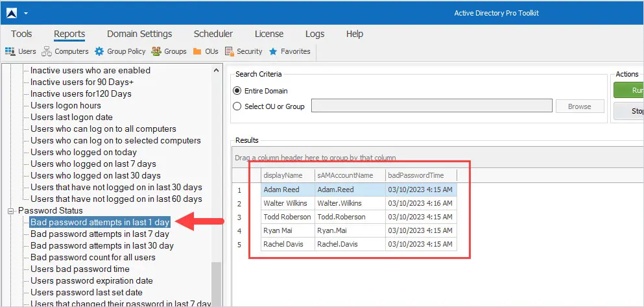Click the tree panel scroll up arrow
The image size is (644, 307).
click(217, 70)
